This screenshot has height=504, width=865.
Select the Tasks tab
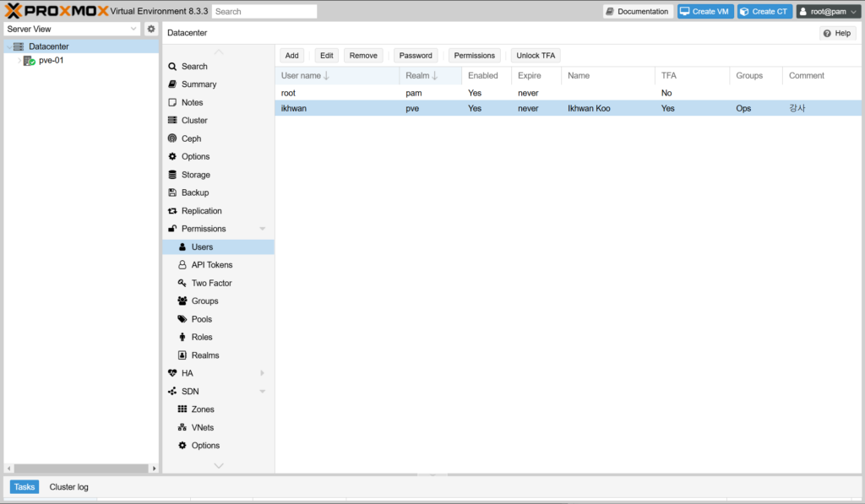(24, 487)
